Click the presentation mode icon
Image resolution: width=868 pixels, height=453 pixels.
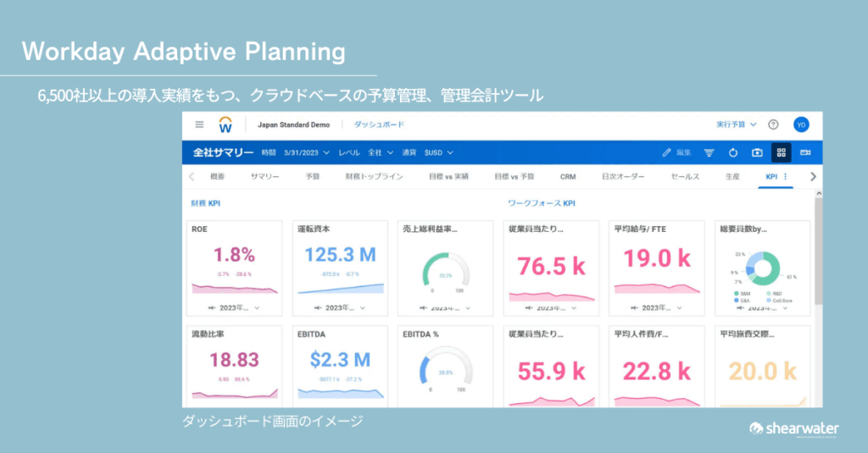pos(805,152)
